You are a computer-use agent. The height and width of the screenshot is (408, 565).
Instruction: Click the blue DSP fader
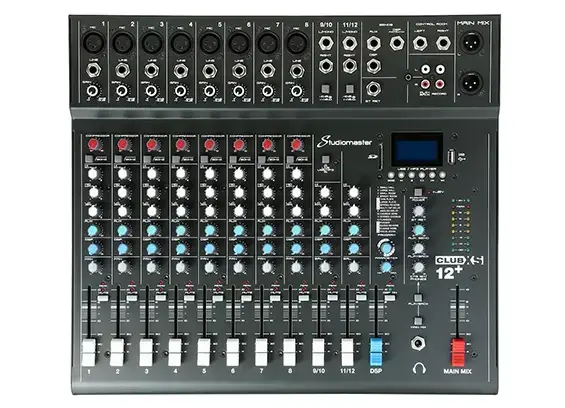[376, 351]
